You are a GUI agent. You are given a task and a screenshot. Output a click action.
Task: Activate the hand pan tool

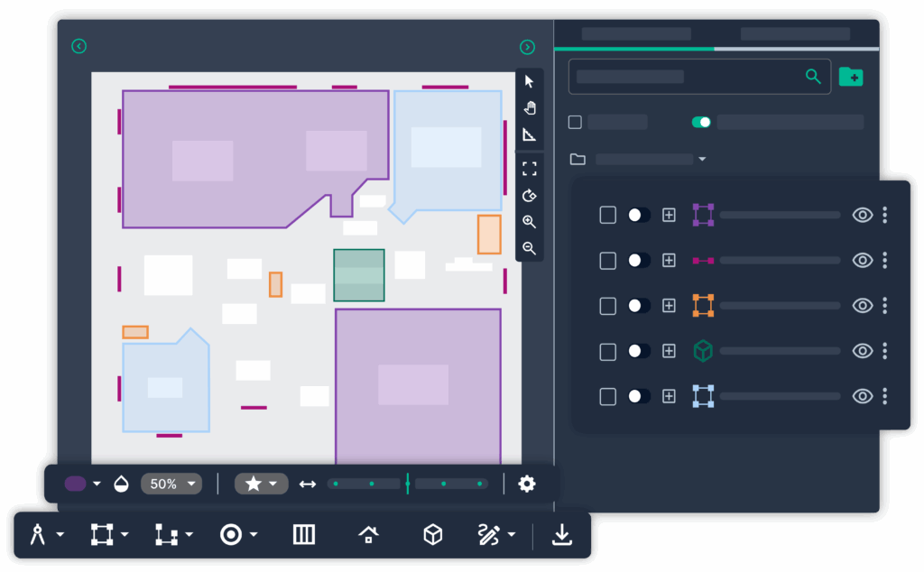(x=529, y=108)
